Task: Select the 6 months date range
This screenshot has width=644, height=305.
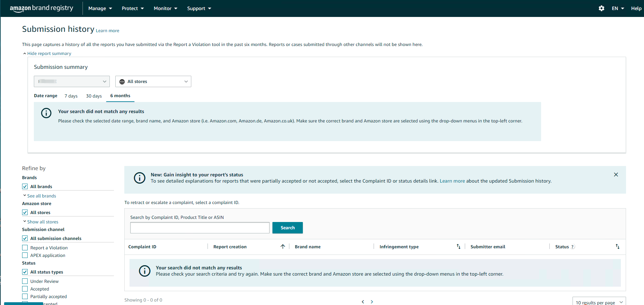Action: point(120,96)
